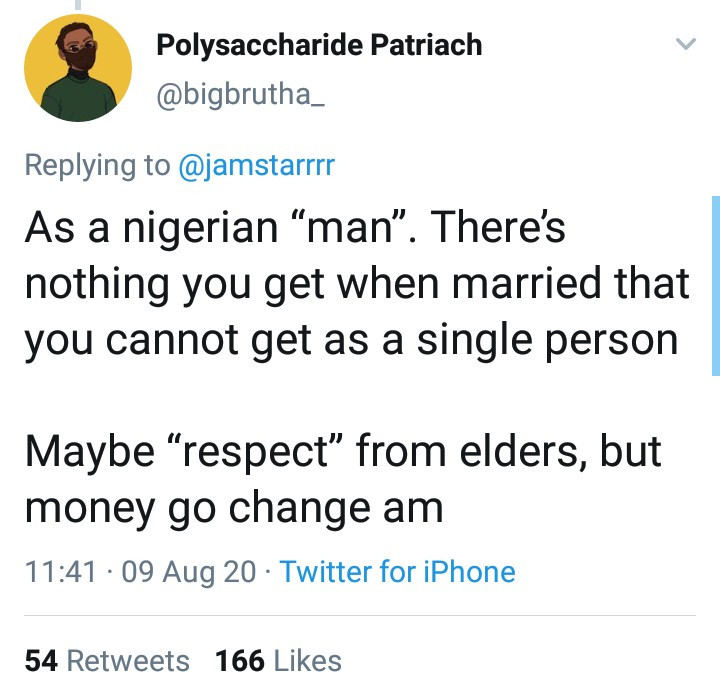Viewport: 720px width, 693px height.
Task: Click the blue scrollbar on right edge
Action: (716, 286)
